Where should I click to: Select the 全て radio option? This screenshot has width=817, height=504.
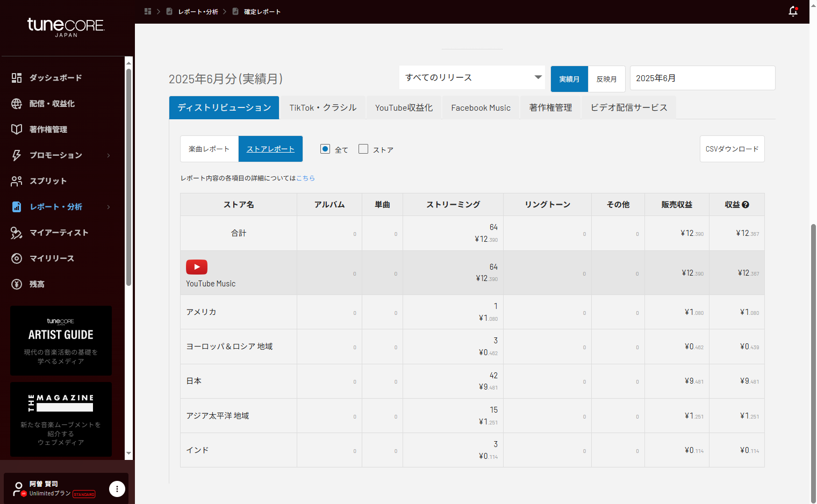tap(325, 149)
